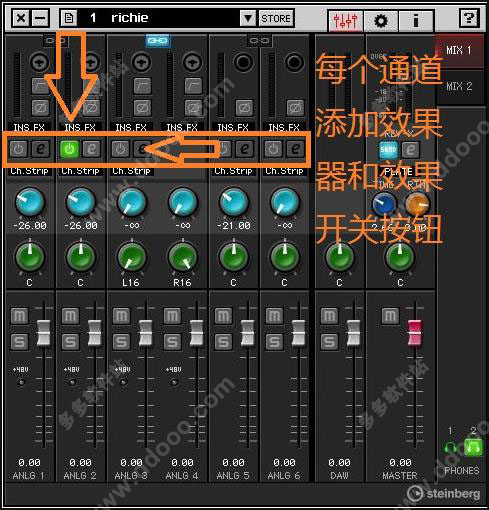Solo channel ANLG 1

(19, 342)
